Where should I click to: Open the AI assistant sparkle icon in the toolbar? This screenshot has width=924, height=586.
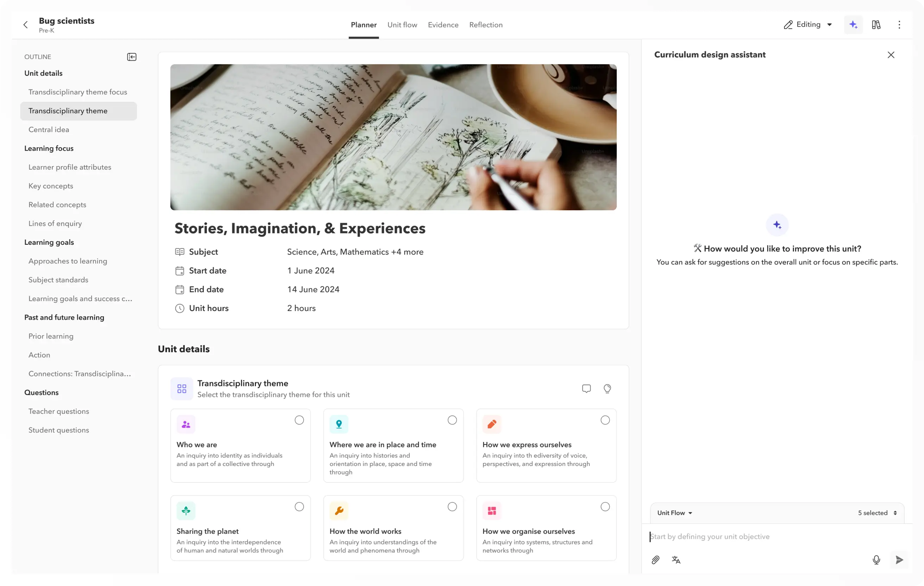[x=853, y=25]
